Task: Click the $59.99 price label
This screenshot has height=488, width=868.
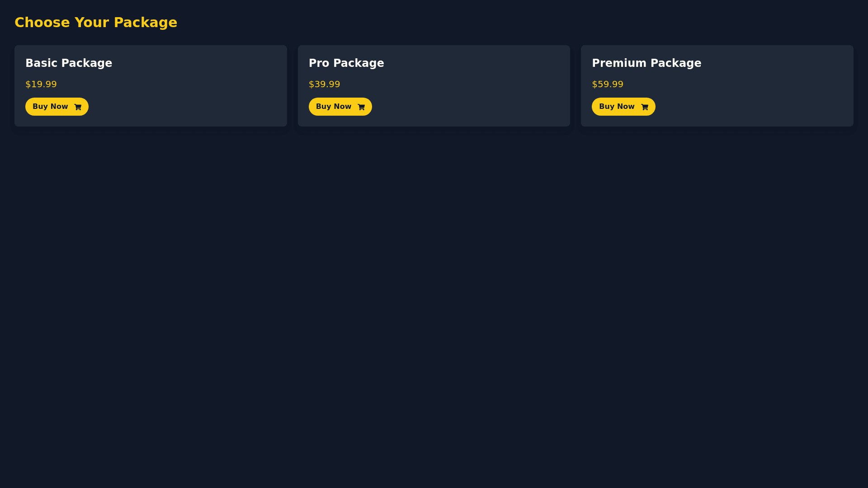Action: coord(608,84)
